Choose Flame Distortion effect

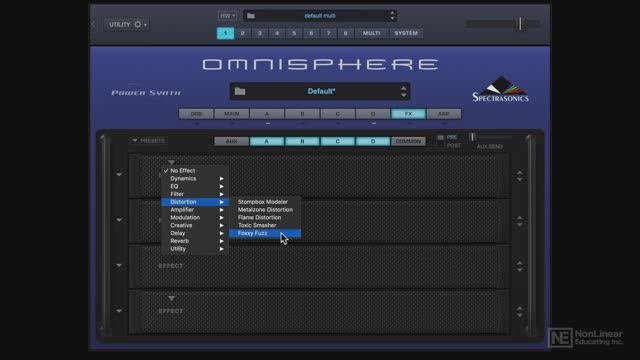pos(265,218)
